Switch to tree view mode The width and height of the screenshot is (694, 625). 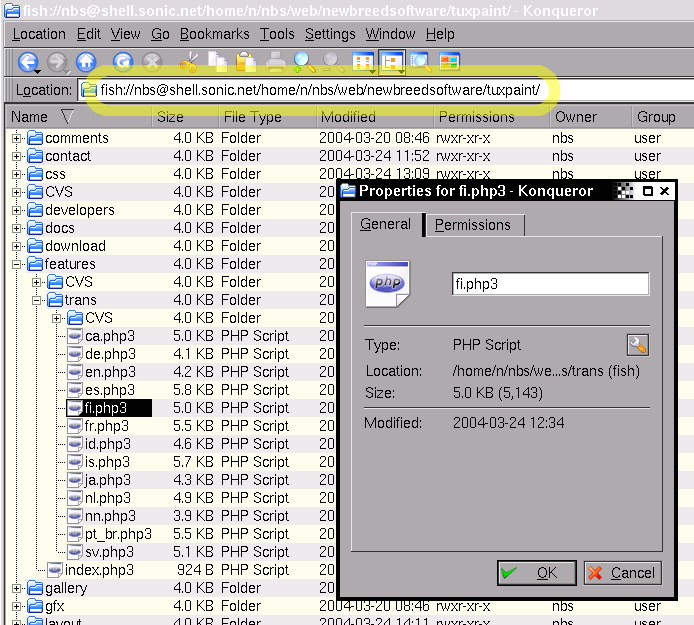(x=392, y=62)
